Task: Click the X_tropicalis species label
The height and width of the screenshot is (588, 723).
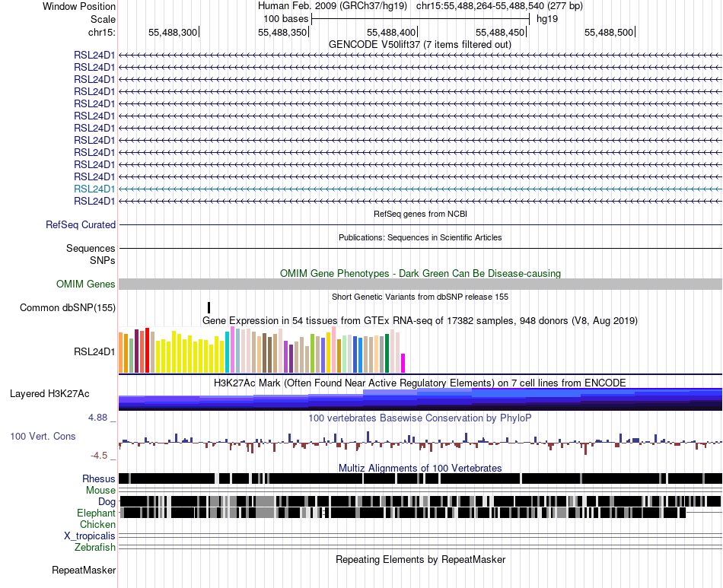Action: (x=90, y=536)
